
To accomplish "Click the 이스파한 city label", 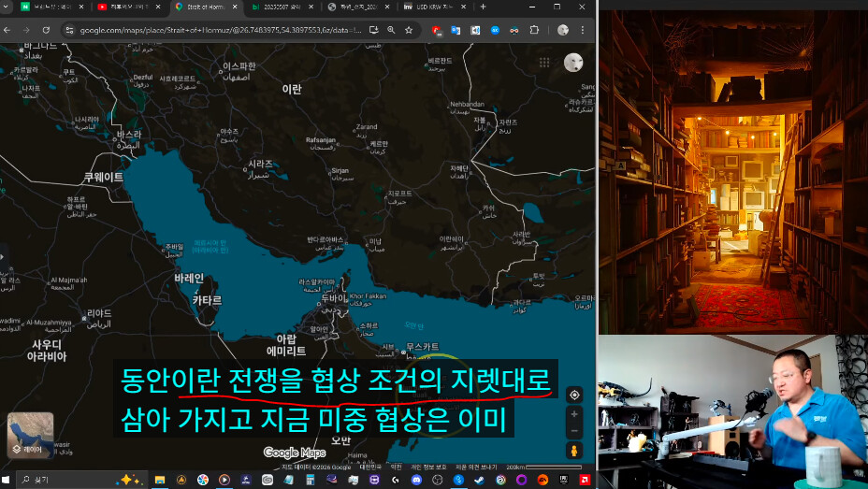I will coord(239,66).
